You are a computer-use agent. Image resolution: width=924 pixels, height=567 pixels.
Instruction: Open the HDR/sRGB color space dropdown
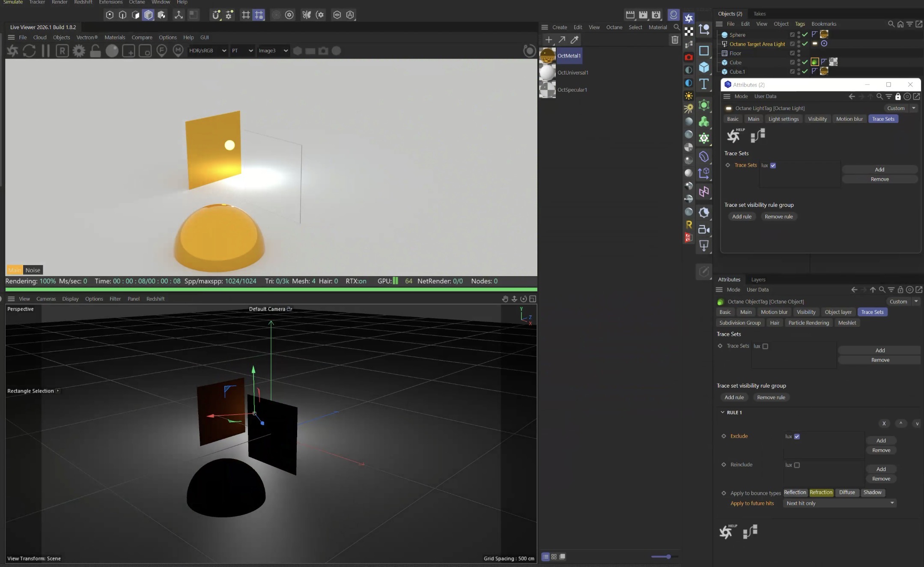[208, 51]
